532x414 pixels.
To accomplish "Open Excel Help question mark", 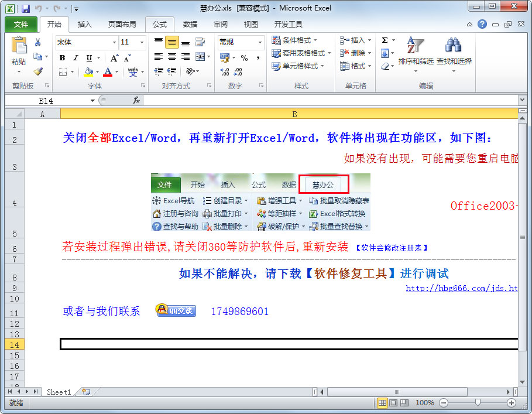I will coord(482,24).
